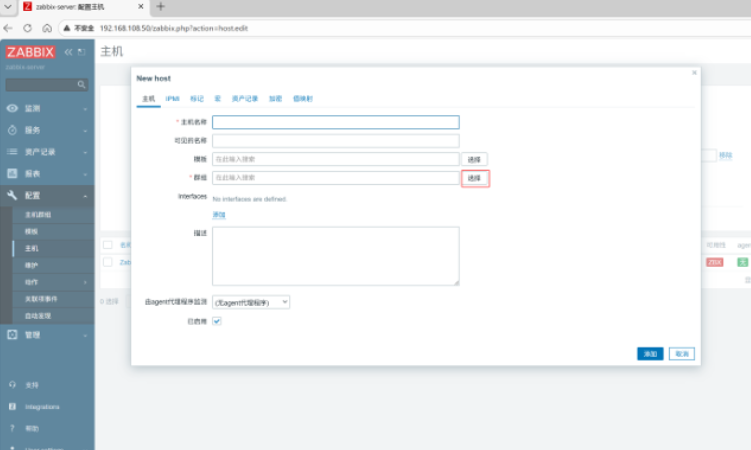Click the headset icon for 支持
The image size is (751, 450).
[x=12, y=384]
